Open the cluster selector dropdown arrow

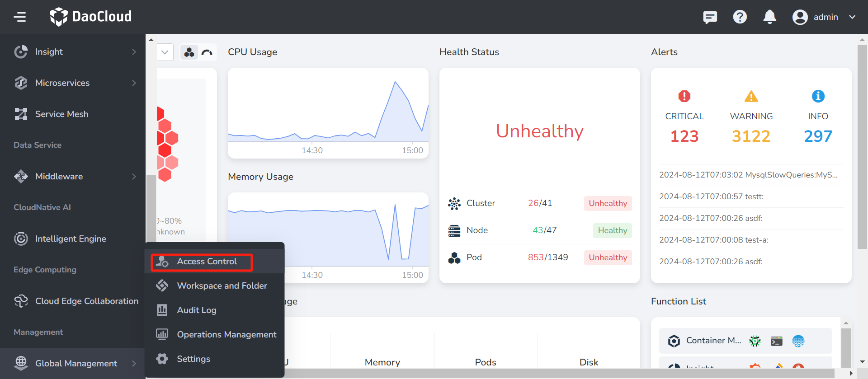(165, 52)
